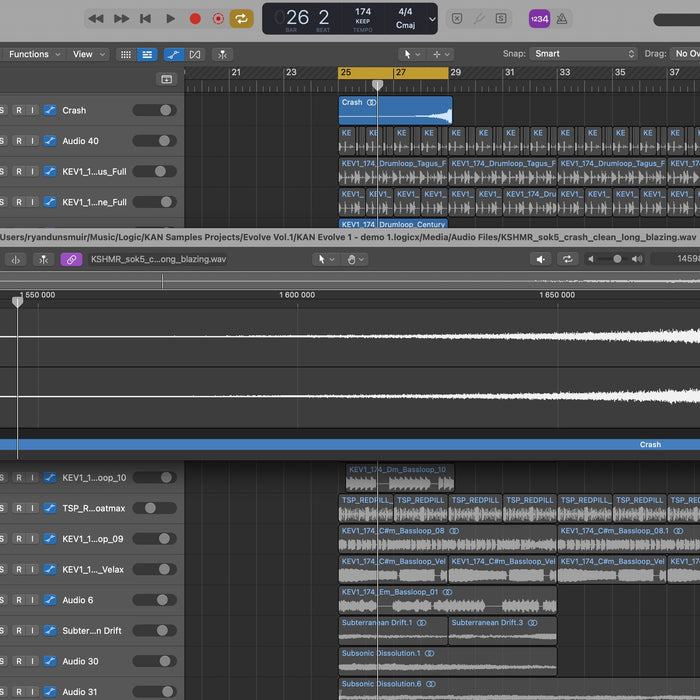The width and height of the screenshot is (700, 700).
Task: Select the Subterranean Drift.3 region
Action: (502, 631)
